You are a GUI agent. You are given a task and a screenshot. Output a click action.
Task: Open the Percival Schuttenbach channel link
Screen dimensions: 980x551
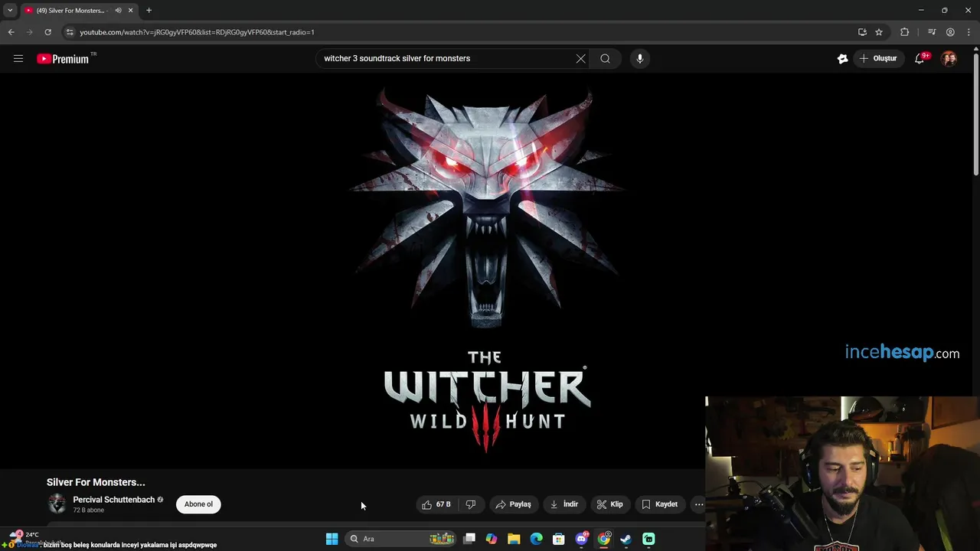point(114,500)
